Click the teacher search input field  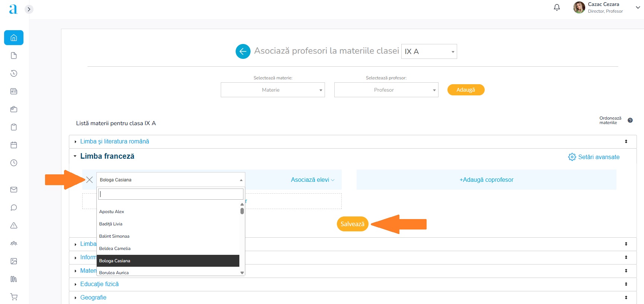coord(170,194)
